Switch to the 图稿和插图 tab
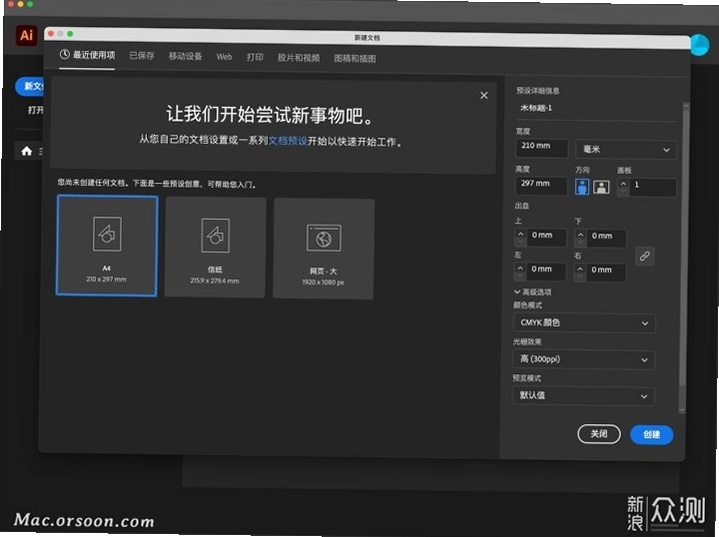 pyautogui.click(x=355, y=59)
